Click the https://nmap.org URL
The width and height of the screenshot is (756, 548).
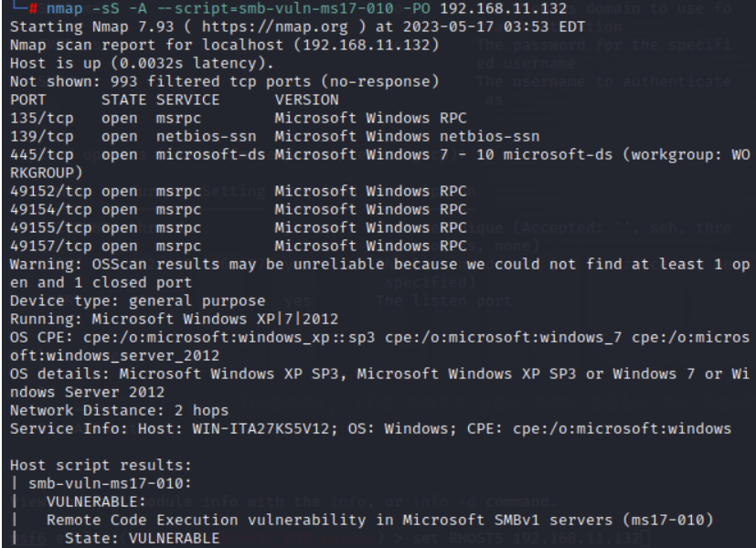click(274, 26)
